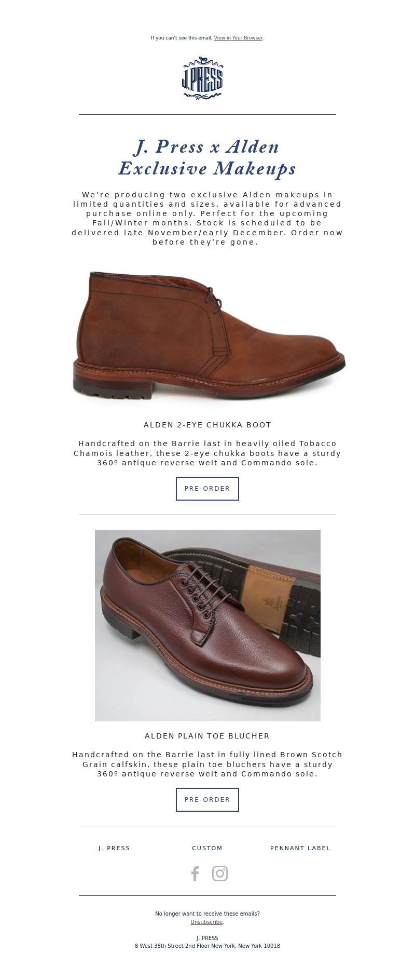Click the J. Press logo at top

[x=202, y=78]
